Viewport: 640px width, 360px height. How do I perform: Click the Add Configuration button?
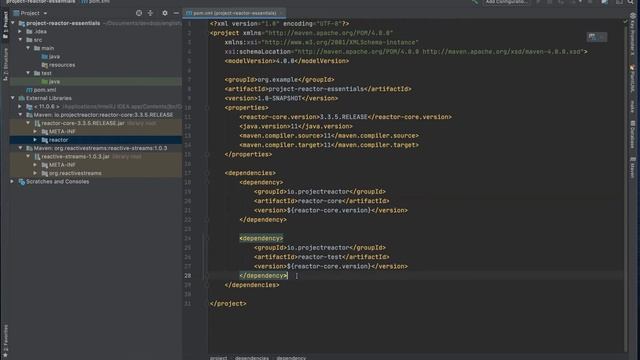tap(506, 2)
